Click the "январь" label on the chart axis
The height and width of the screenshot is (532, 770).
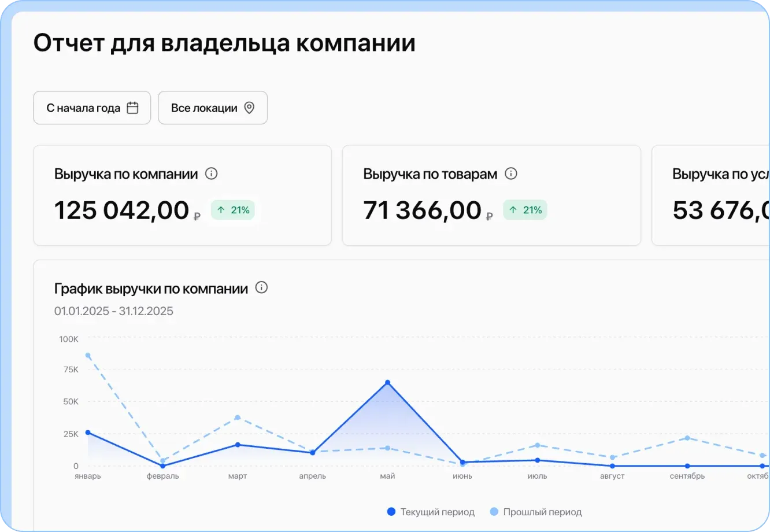(x=87, y=476)
